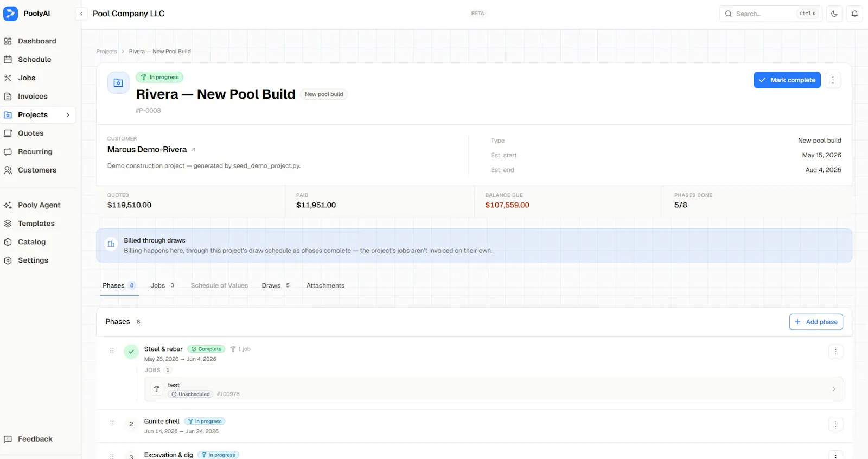Click the Schedule calendar icon
868x459 pixels.
point(8,60)
